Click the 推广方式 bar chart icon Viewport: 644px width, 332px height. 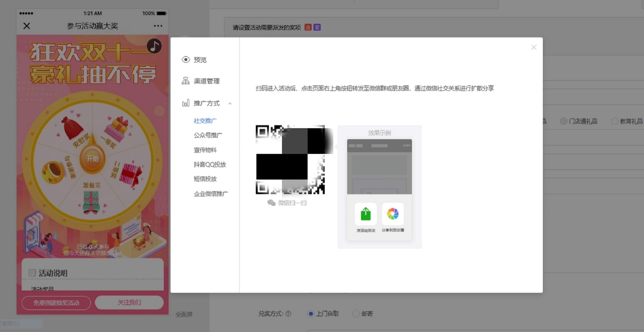pyautogui.click(x=186, y=103)
